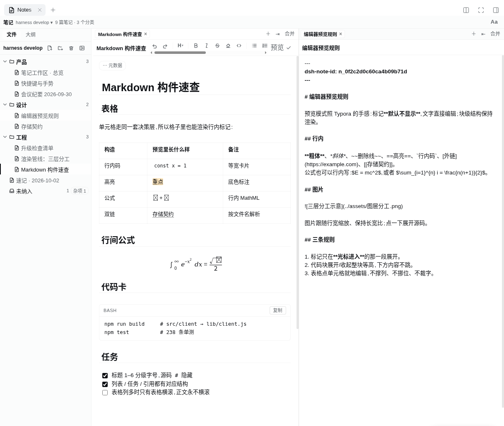Copy the BASH code block with 复制
The width and height of the screenshot is (504, 426).
click(x=277, y=310)
